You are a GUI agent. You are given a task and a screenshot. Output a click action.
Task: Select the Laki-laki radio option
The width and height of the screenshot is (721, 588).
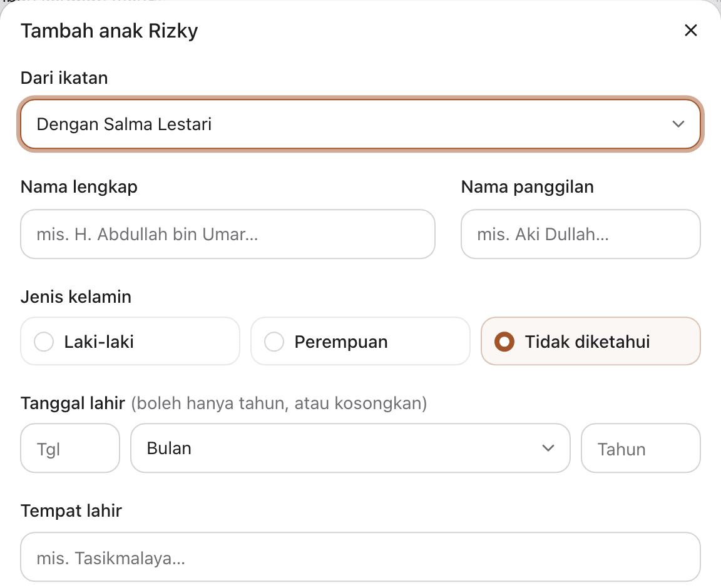[130, 341]
